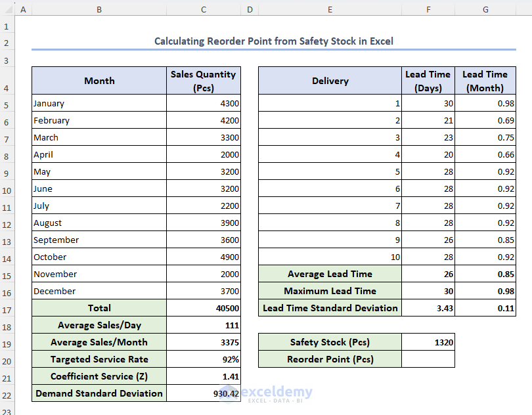The image size is (532, 415).
Task: Click the 'Lead Time (Days)' header cell
Action: [x=428, y=81]
